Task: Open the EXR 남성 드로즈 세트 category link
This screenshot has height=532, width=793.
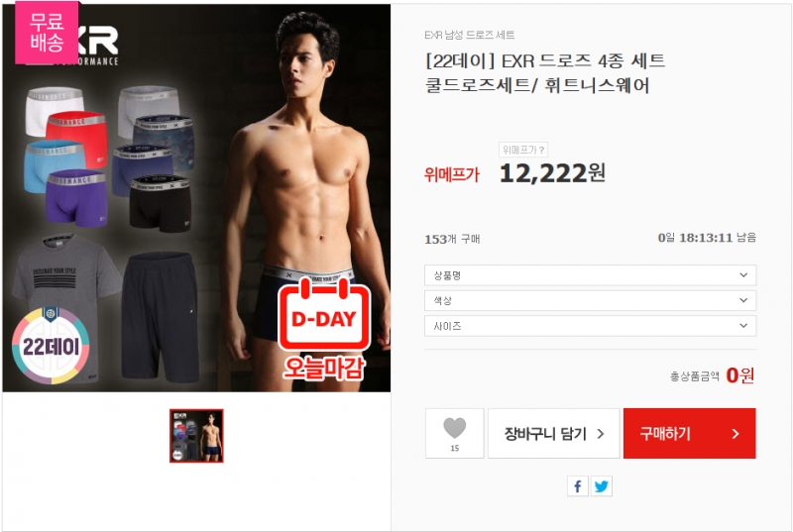Action: [469, 35]
